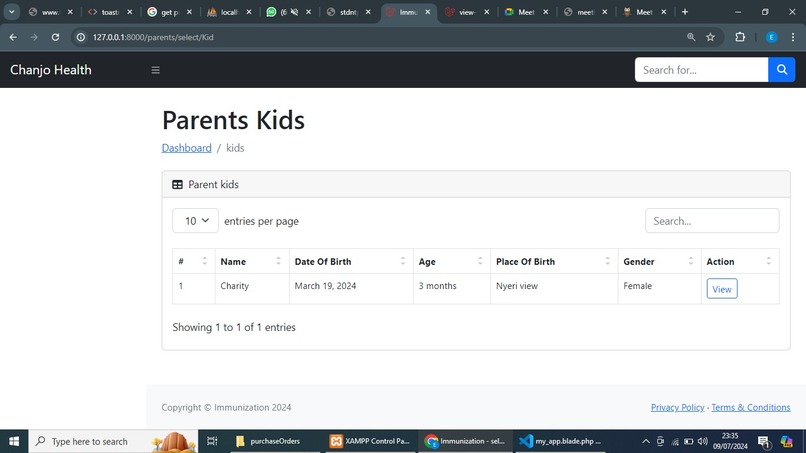Image resolution: width=806 pixels, height=453 pixels.
Task: Click the browser address bar URL
Action: click(153, 37)
